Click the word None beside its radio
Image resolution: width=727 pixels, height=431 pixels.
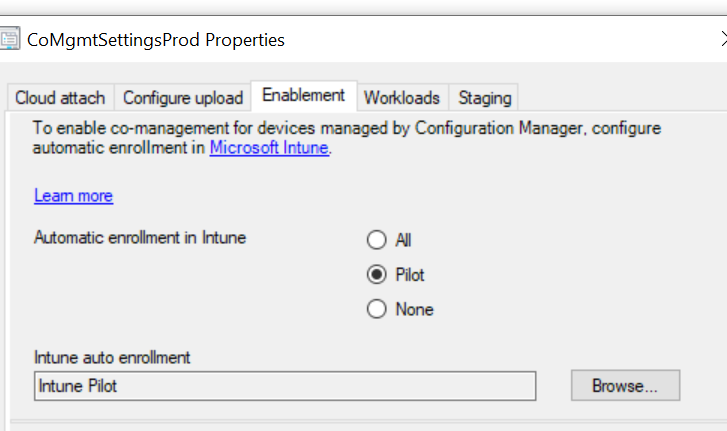click(x=414, y=310)
